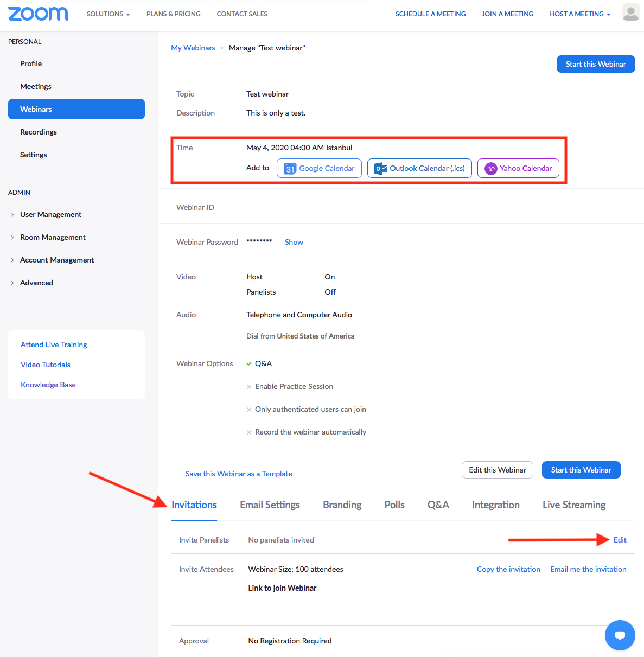Go back to My Webinars breadcrumb

pos(193,48)
